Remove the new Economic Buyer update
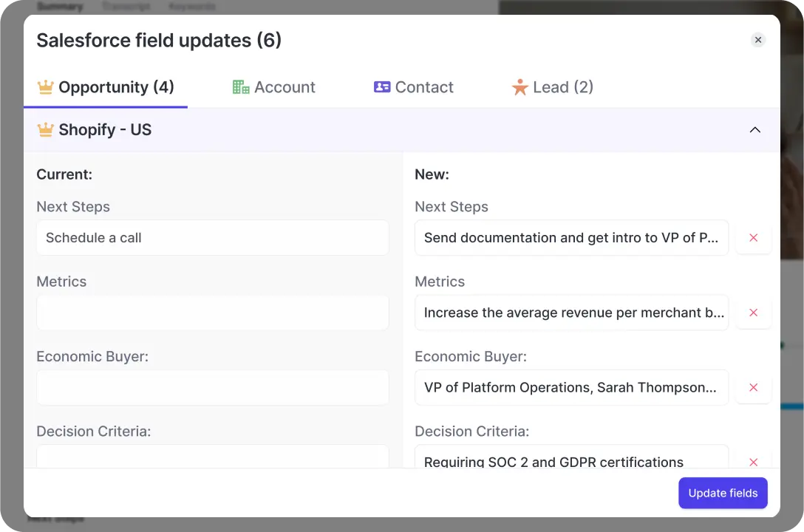804x532 pixels. (x=753, y=387)
